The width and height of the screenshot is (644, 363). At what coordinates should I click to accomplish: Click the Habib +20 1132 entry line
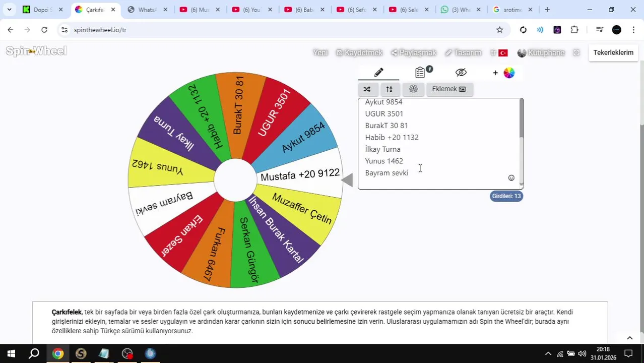[x=392, y=138]
